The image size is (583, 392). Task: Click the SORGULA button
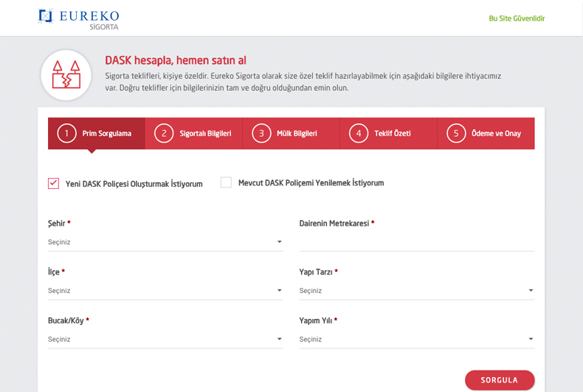(500, 380)
